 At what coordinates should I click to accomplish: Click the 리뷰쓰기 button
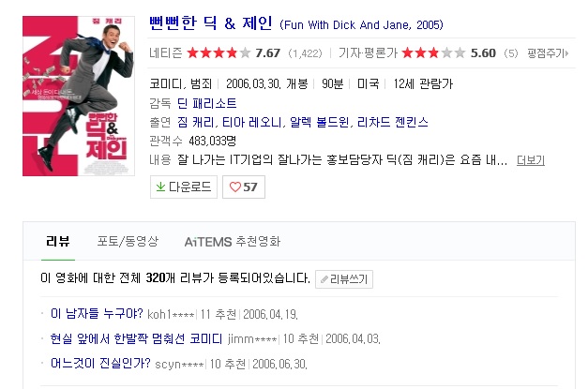point(344,279)
